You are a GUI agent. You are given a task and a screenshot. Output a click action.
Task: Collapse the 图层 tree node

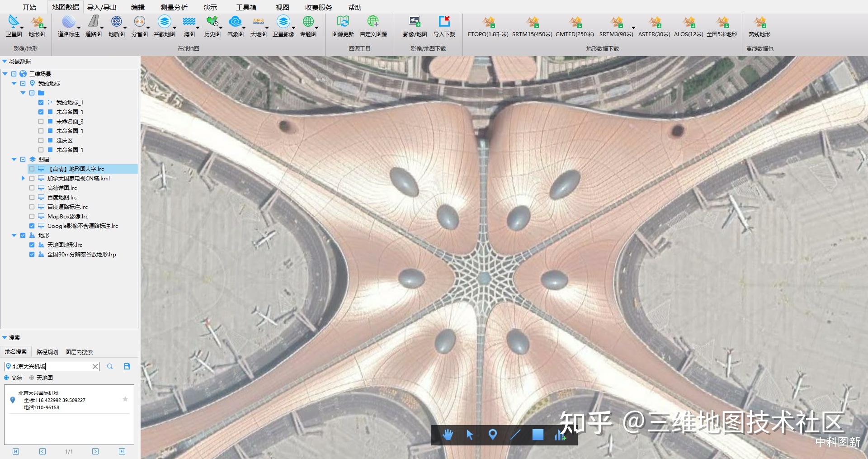14,160
